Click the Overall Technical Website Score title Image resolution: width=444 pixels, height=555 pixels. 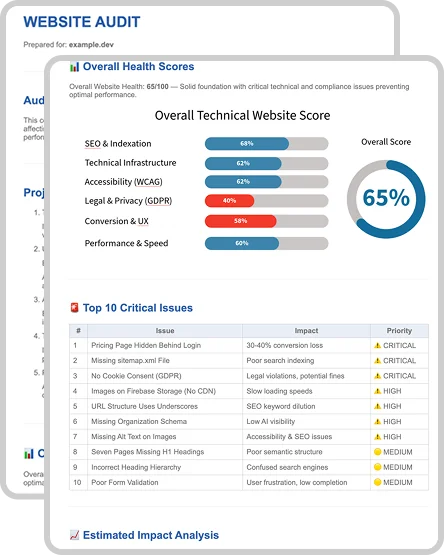(243, 115)
